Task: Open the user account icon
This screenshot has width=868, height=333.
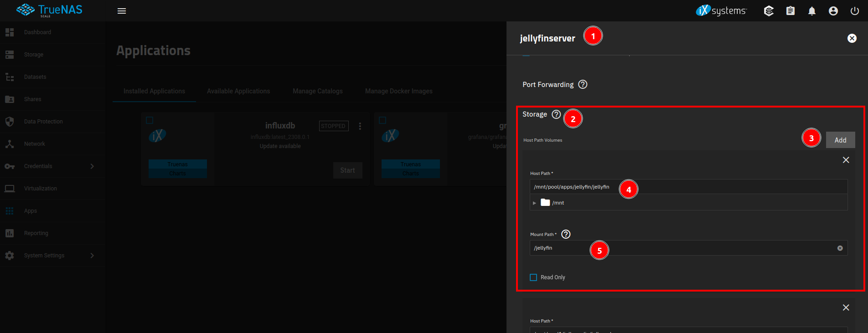Action: pyautogui.click(x=833, y=11)
